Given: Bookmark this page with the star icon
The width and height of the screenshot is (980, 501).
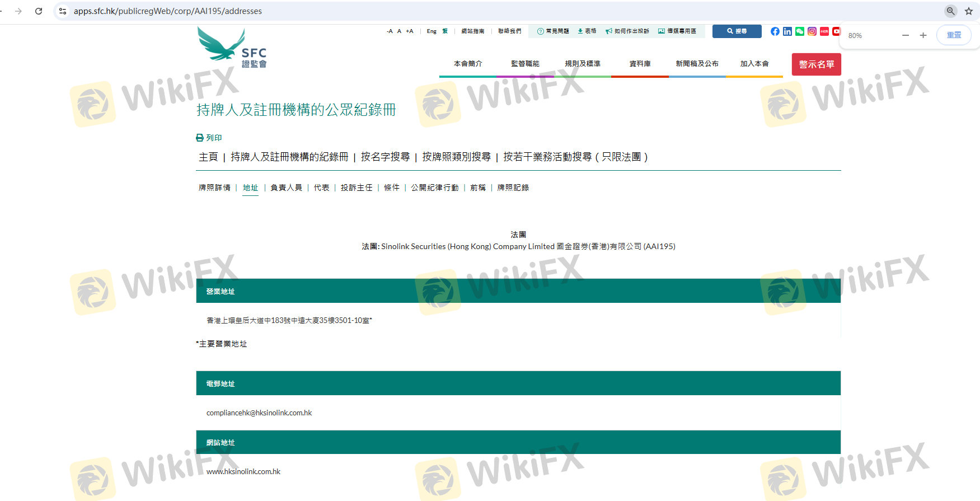Looking at the screenshot, I should point(969,11).
